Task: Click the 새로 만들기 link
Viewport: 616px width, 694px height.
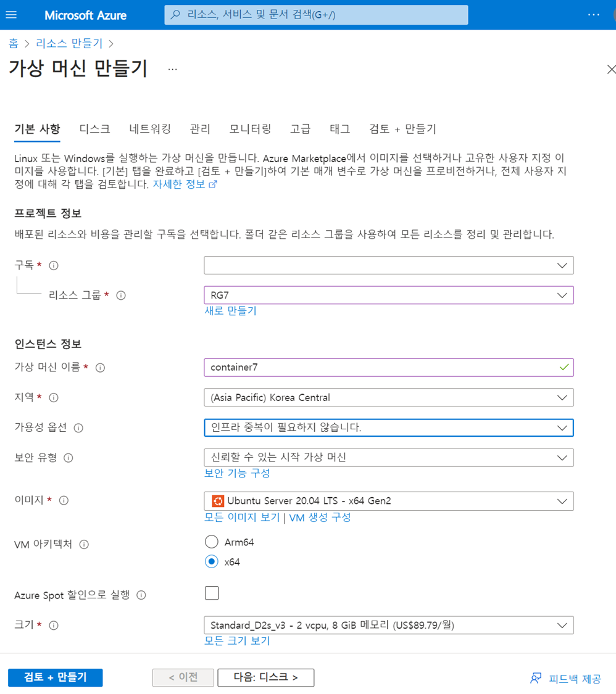Action: tap(230, 311)
